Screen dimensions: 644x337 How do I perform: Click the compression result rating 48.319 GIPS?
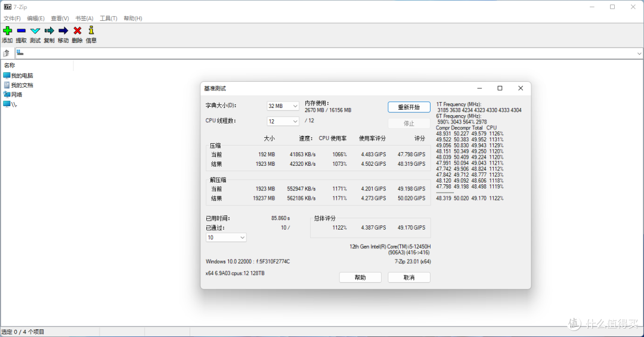tap(411, 163)
